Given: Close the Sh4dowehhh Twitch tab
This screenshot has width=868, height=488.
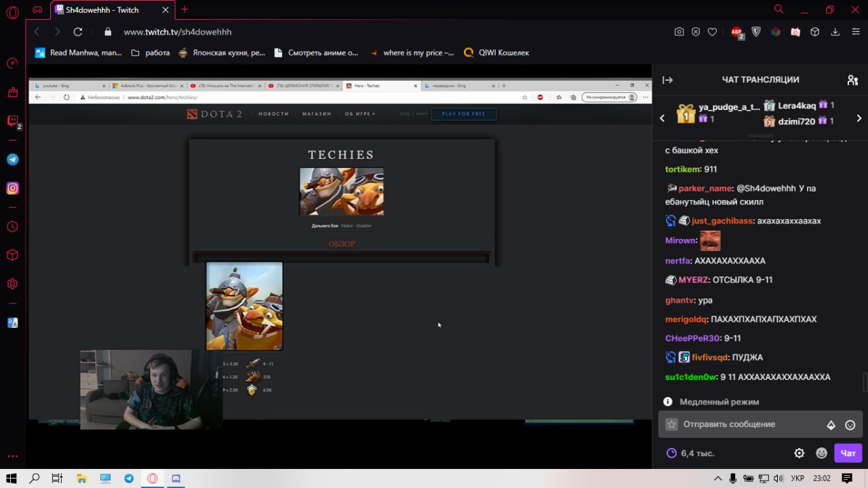Looking at the screenshot, I should (x=165, y=10).
